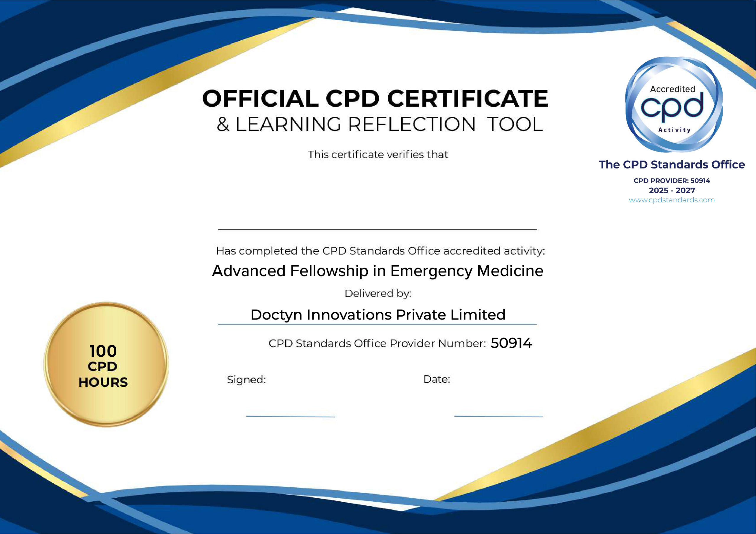
Task: Click 'This certificate verifies that' text
Action: coord(378,155)
